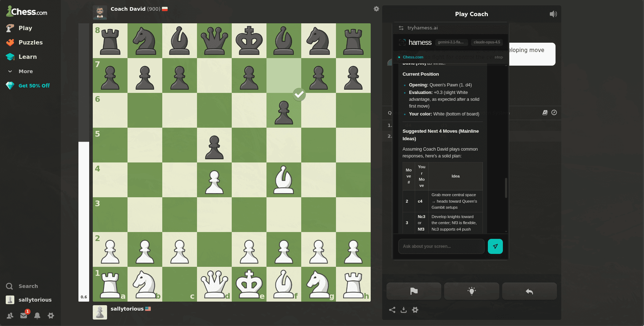Click the undo move arrow button

coord(529,291)
